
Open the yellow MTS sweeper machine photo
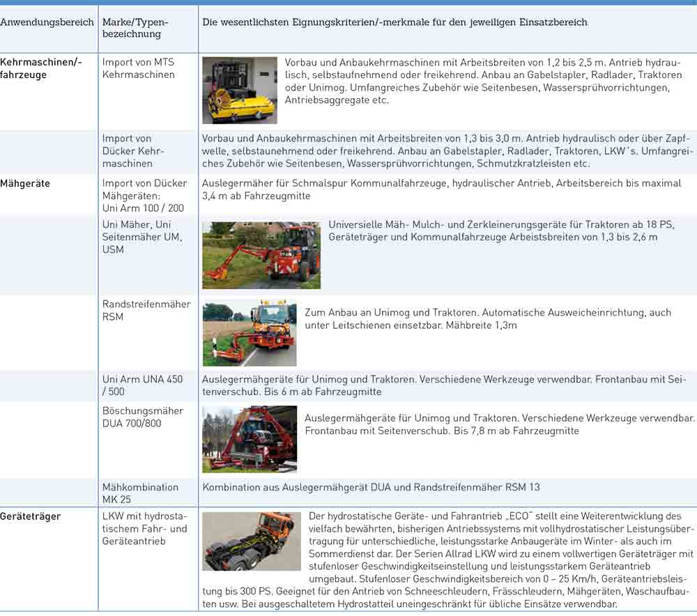click(x=240, y=90)
